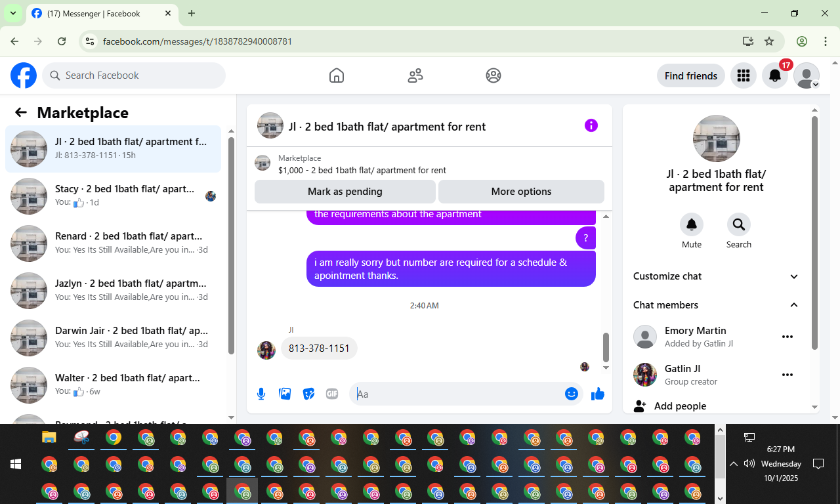Open options menu for Emory Martin

787,337
